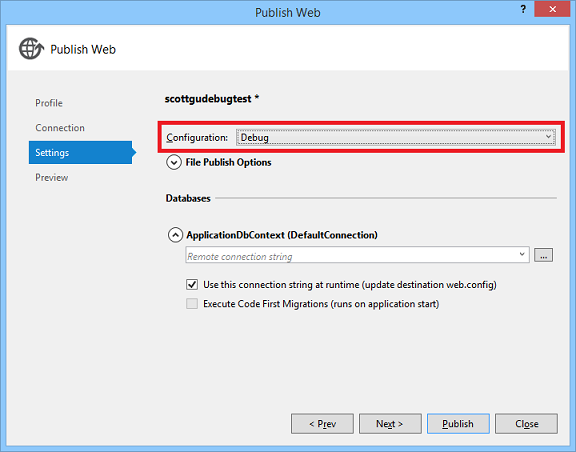Click the Publish Web globe icon

[31, 49]
